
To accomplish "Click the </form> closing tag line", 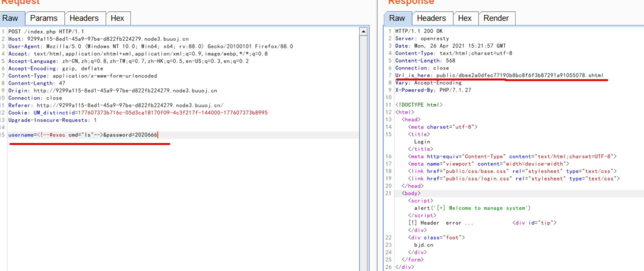I will (x=412, y=260).
